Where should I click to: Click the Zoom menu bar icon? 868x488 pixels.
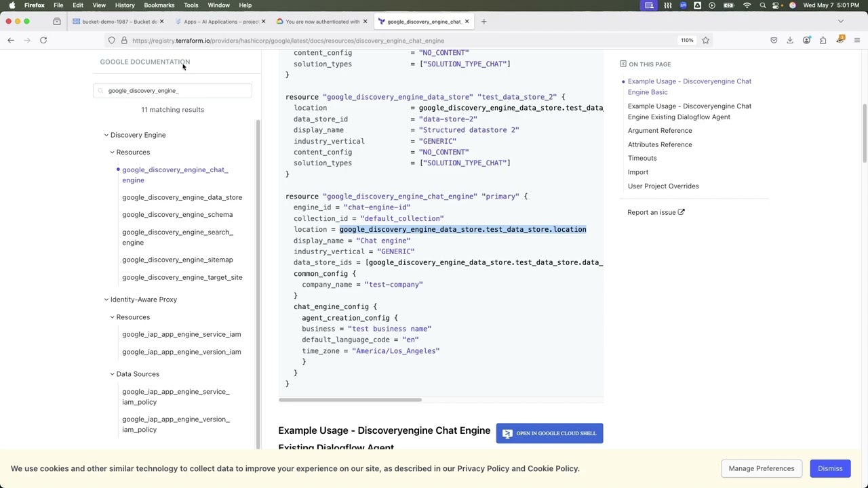coord(683,5)
